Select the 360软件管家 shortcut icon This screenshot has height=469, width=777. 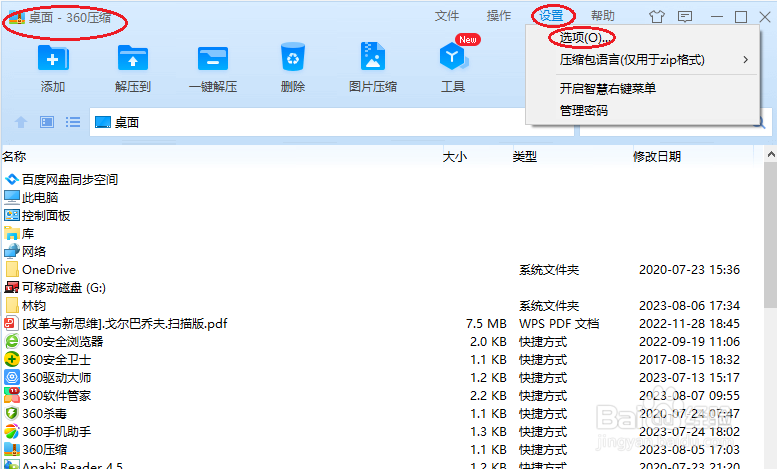tap(12, 395)
